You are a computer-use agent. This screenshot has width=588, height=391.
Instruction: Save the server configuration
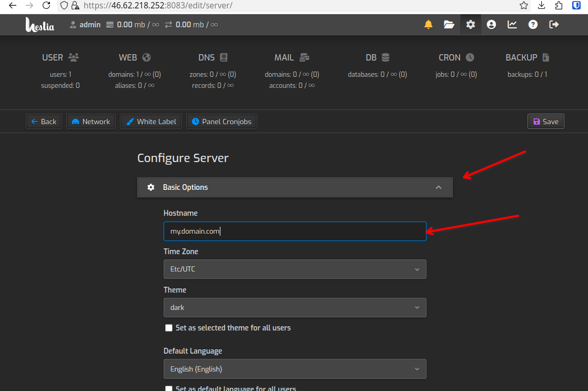[545, 121]
